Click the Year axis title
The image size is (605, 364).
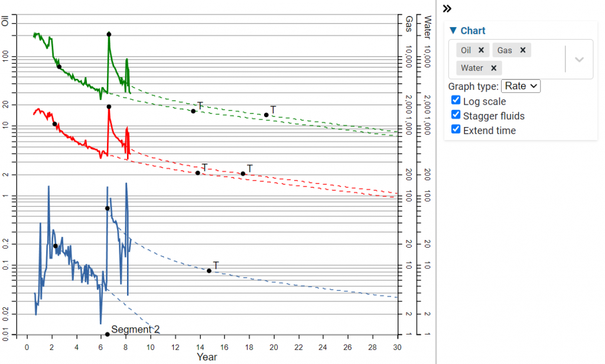[x=207, y=357]
